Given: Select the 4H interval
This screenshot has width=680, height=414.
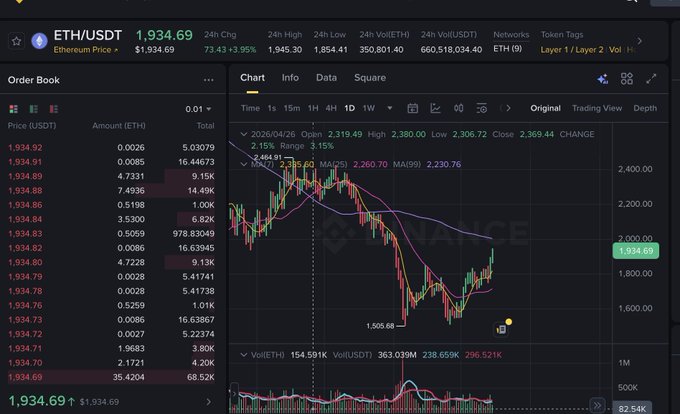Looking at the screenshot, I should click(x=331, y=108).
